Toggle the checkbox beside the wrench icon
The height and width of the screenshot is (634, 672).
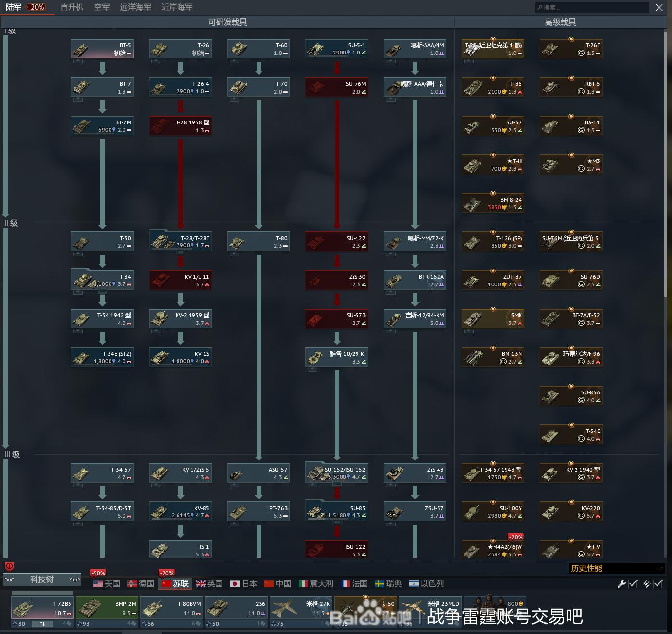coord(633,584)
